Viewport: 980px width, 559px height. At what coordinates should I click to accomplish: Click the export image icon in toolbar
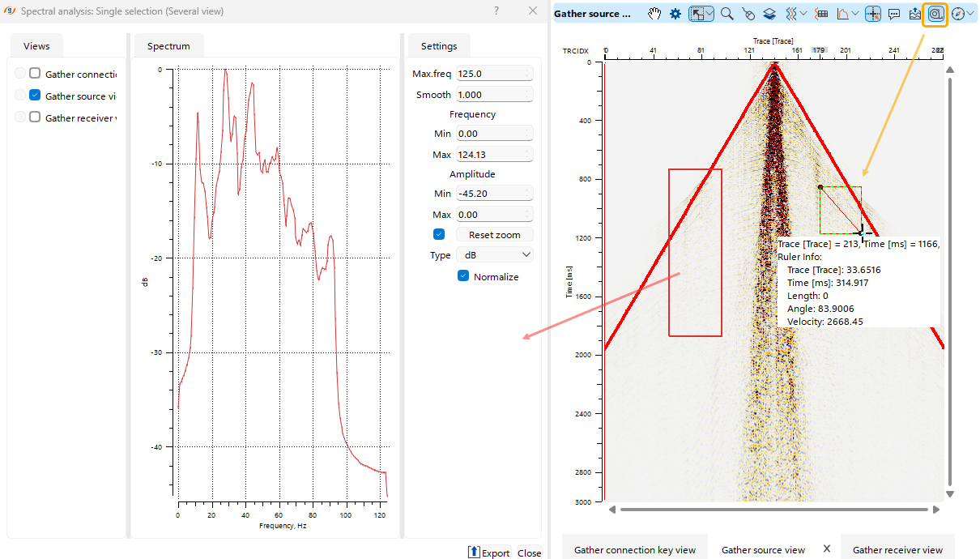(915, 14)
